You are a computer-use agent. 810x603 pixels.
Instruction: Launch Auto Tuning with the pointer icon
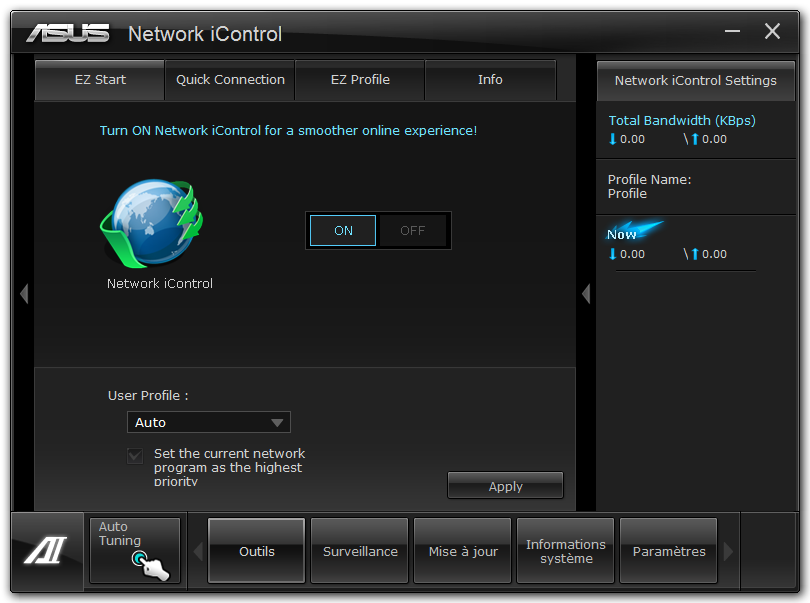[x=135, y=551]
